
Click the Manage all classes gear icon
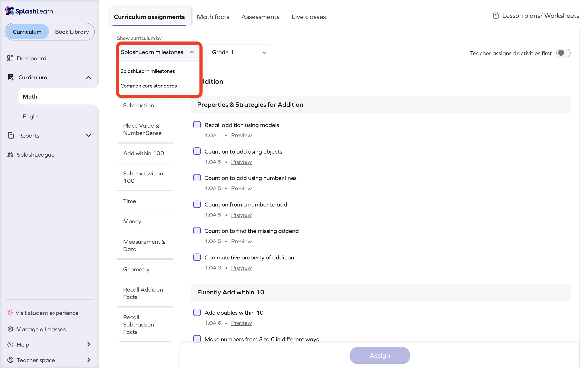(x=10, y=329)
